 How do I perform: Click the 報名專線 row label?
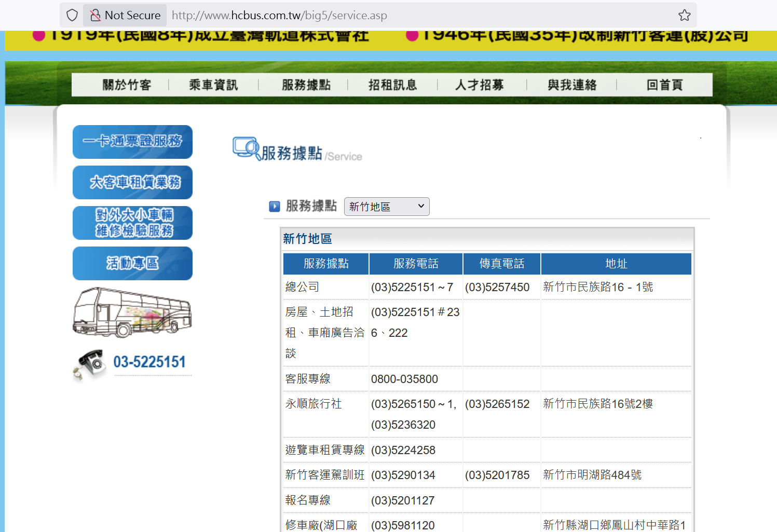pos(308,500)
